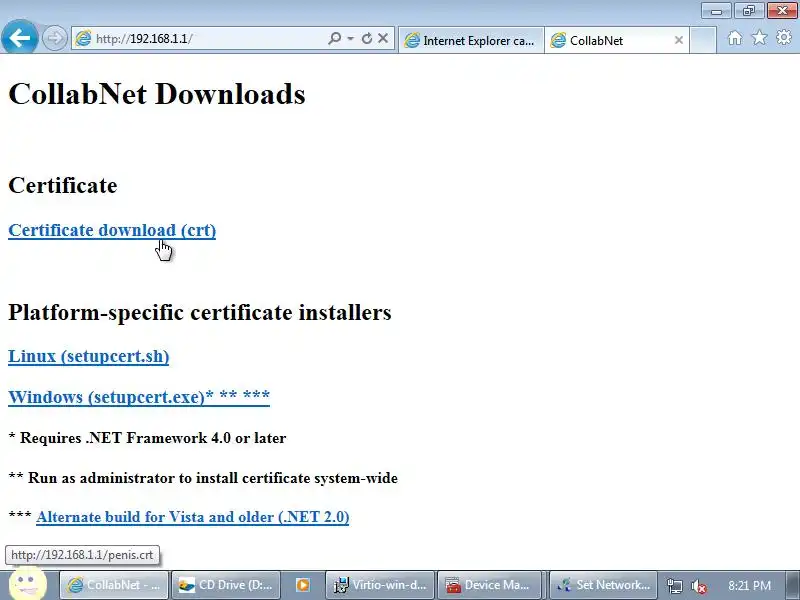
Task: Expand the address bar search dropdown arrow
Action: [351, 39]
